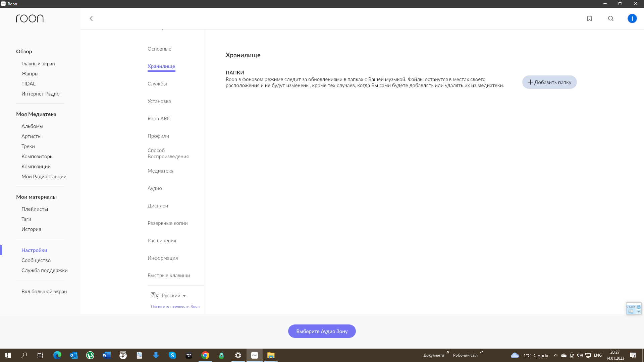Open the Медиатека settings tab
The height and width of the screenshot is (362, 644).
click(x=160, y=171)
